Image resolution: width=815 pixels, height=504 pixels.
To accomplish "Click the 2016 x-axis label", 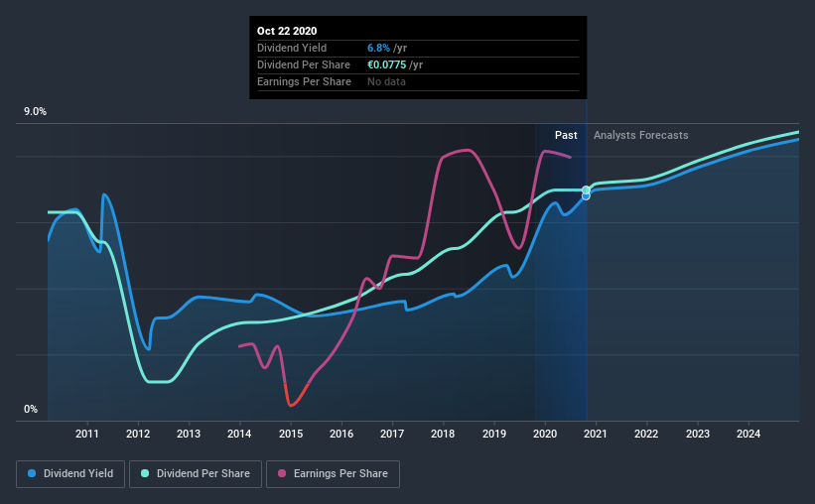I will 341,434.
